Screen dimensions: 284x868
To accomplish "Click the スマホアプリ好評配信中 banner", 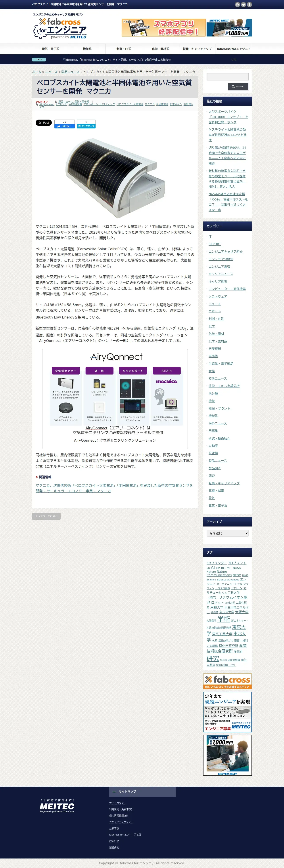I will point(164,28).
